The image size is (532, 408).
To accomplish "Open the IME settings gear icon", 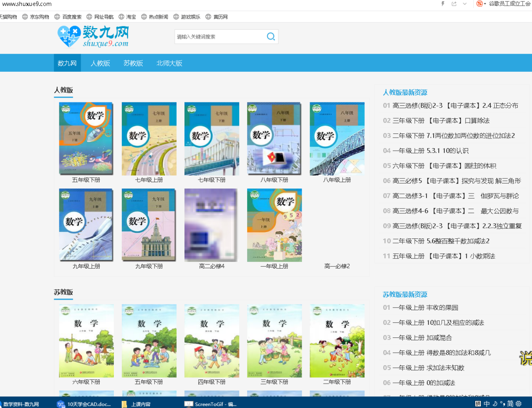I will pyautogui.click(x=519, y=403).
